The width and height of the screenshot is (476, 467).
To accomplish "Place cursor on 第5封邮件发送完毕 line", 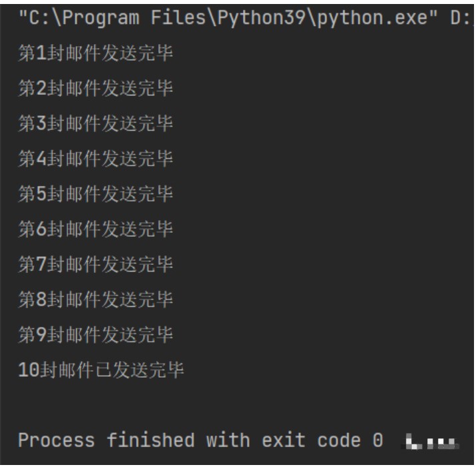I will 95,193.
